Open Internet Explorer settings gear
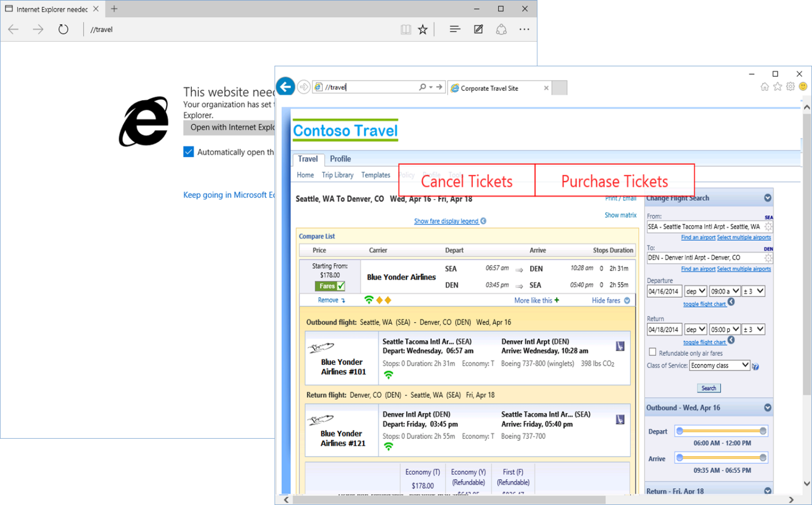The width and height of the screenshot is (812, 505). click(x=790, y=86)
